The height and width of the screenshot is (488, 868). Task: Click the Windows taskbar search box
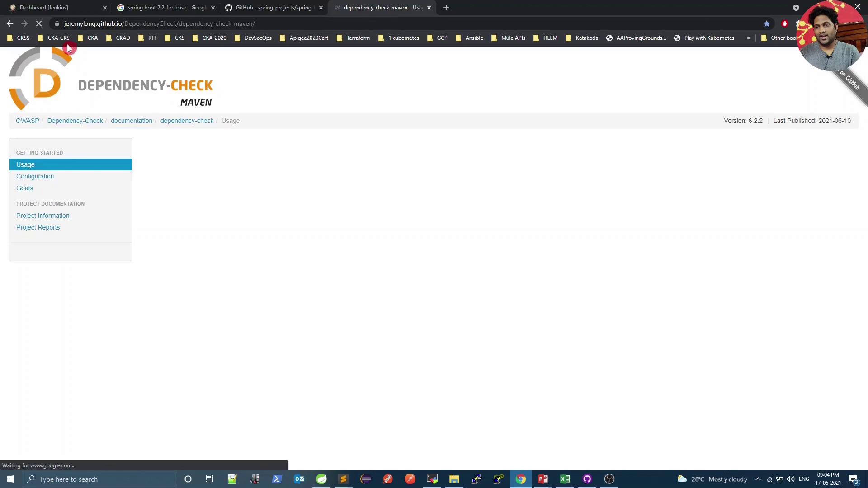[x=99, y=479]
